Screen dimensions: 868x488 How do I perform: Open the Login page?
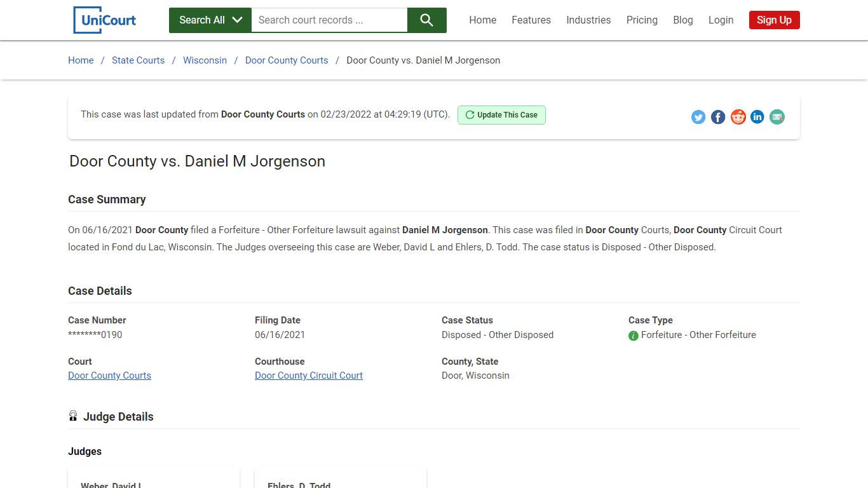tap(721, 20)
